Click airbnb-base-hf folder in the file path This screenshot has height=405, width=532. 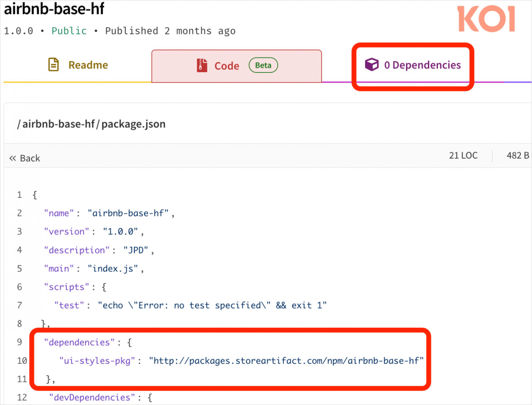tap(58, 124)
